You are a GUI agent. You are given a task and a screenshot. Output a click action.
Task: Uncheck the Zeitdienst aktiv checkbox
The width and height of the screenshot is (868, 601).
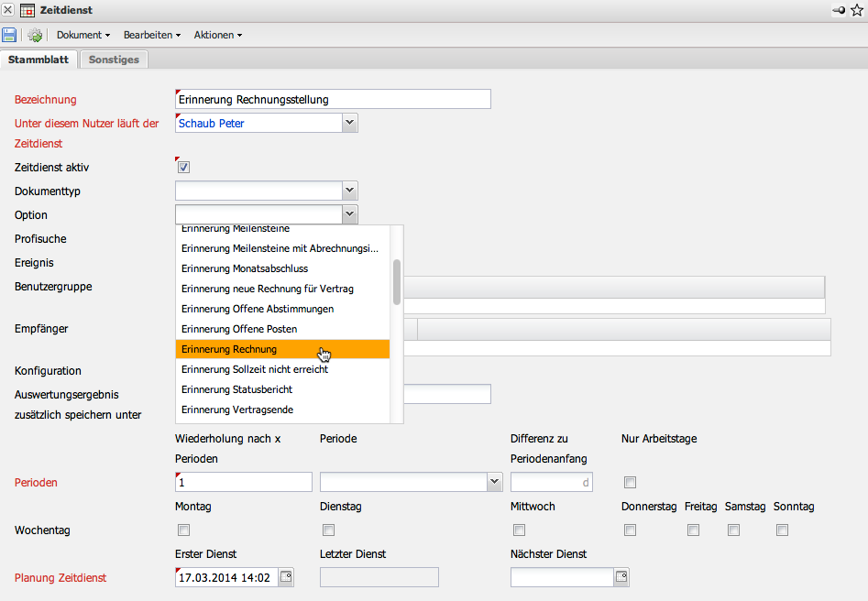[x=183, y=168]
